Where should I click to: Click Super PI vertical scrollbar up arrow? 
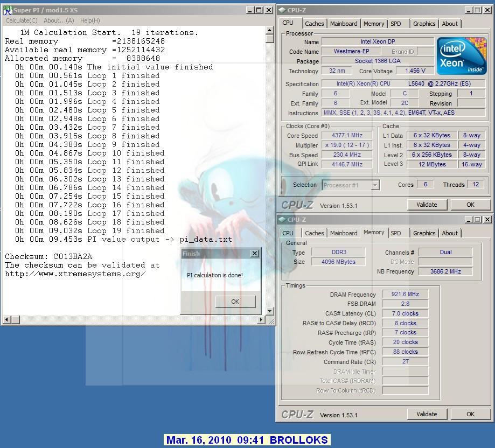tap(270, 30)
